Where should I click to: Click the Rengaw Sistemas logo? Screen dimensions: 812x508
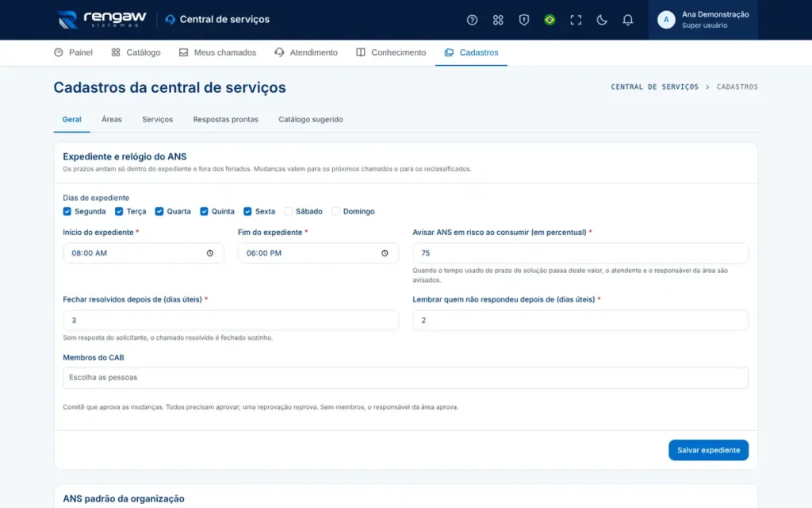pos(102,20)
